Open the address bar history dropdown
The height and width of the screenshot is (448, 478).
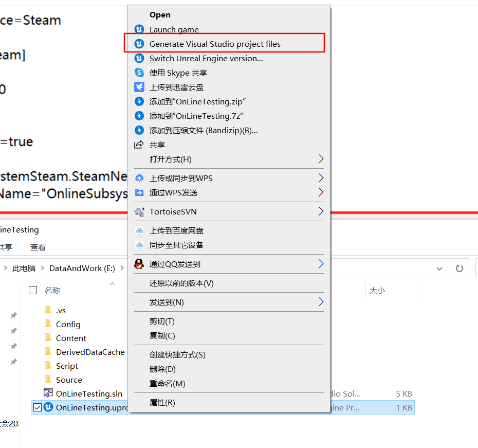(x=439, y=268)
